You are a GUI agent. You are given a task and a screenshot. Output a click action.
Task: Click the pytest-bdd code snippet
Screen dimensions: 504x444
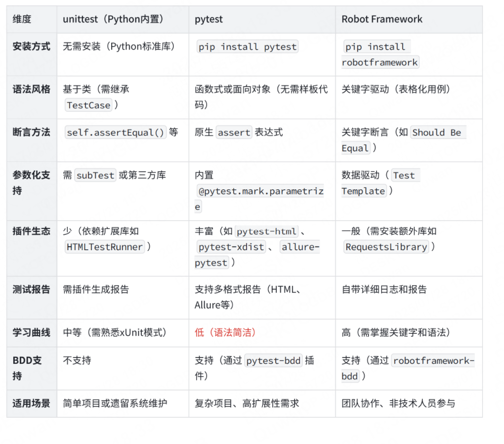click(274, 360)
